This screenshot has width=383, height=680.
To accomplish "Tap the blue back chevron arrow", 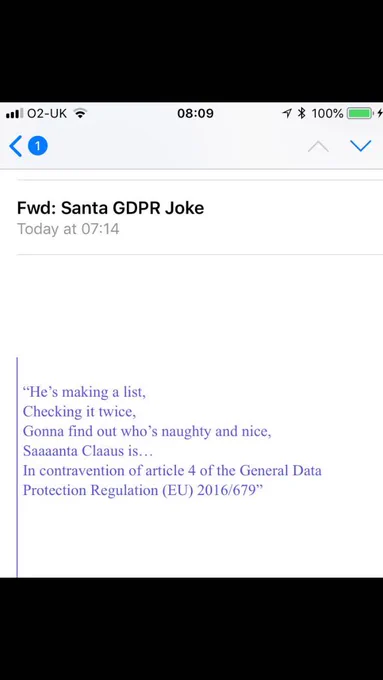I will click(x=15, y=146).
